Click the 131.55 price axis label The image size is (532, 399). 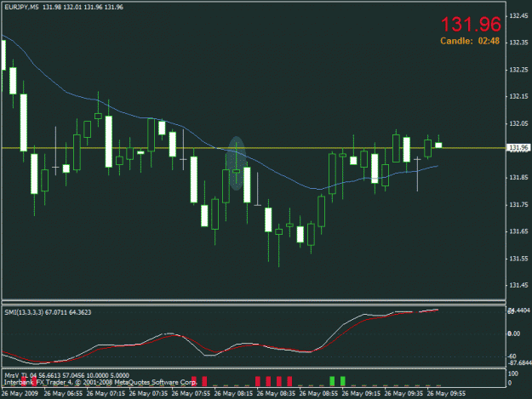(518, 259)
